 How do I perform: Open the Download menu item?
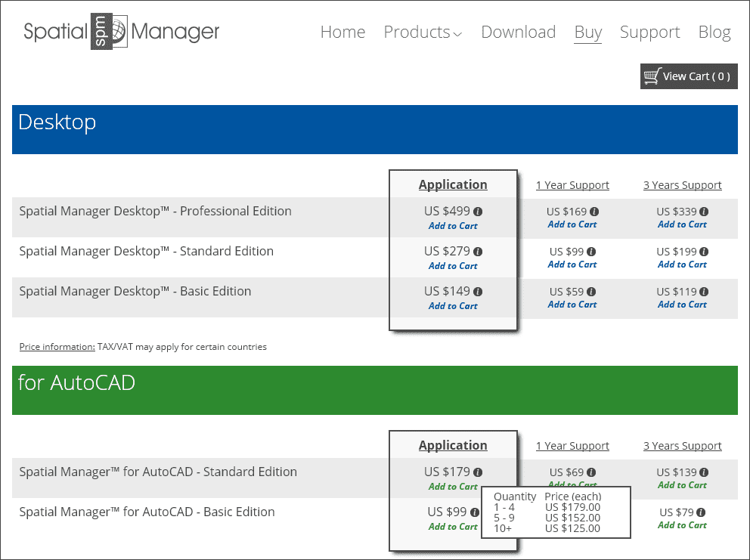tap(518, 32)
